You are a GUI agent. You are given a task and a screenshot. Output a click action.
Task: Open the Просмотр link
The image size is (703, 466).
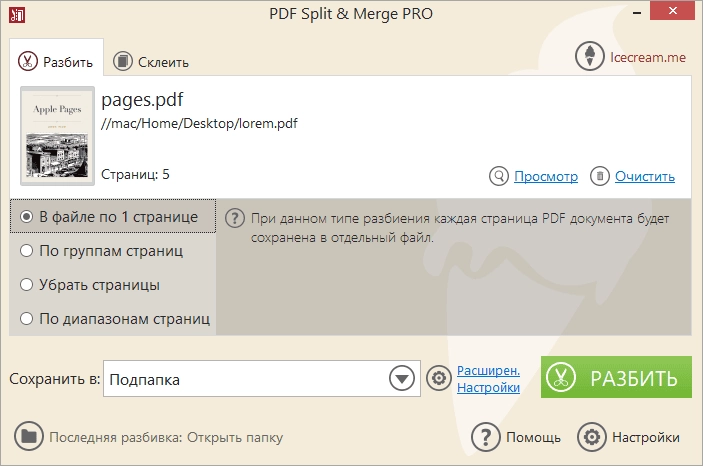546,176
